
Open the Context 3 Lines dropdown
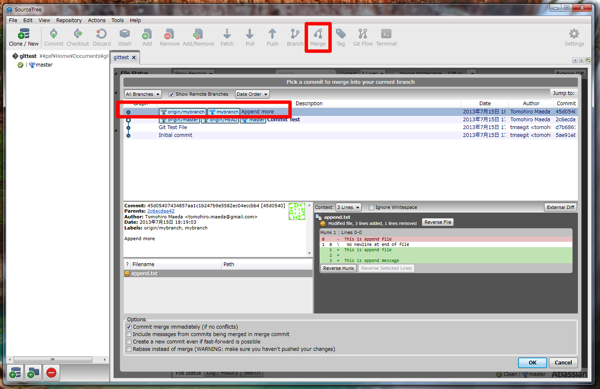click(348, 207)
